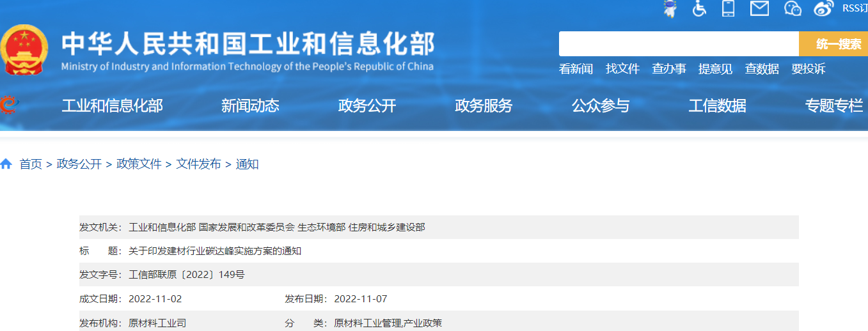Open the envelope mail icon
868x331 pixels.
(759, 8)
